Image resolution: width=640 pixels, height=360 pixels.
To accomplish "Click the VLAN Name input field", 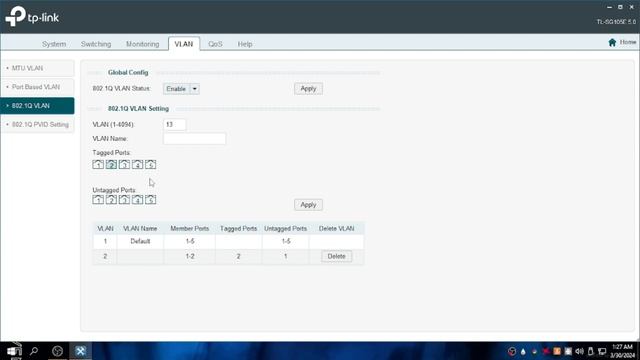I will 194,139.
